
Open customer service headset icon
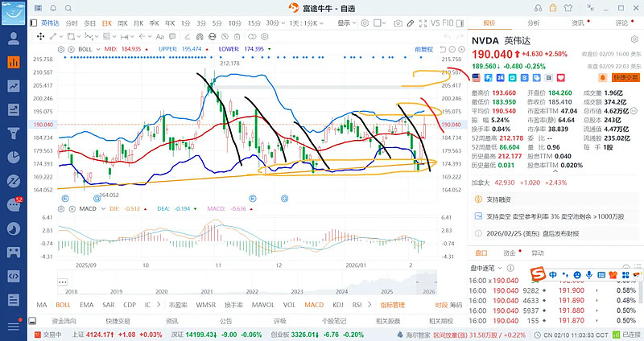[538, 8]
